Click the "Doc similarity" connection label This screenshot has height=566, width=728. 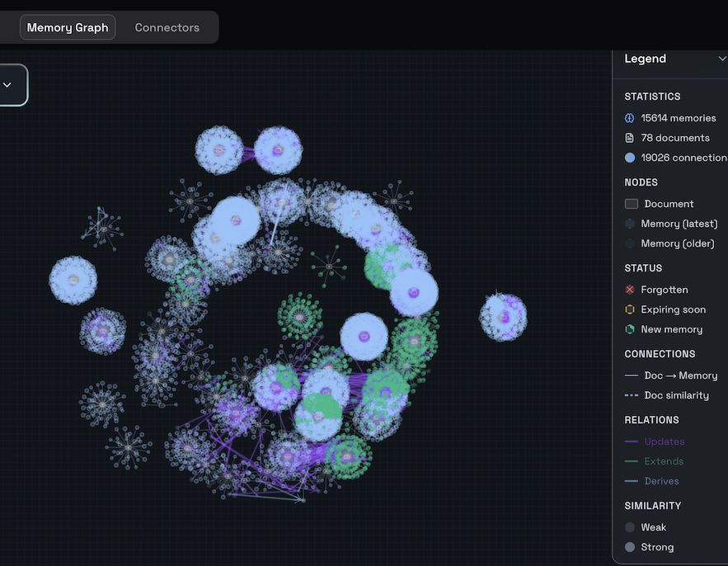coord(676,395)
